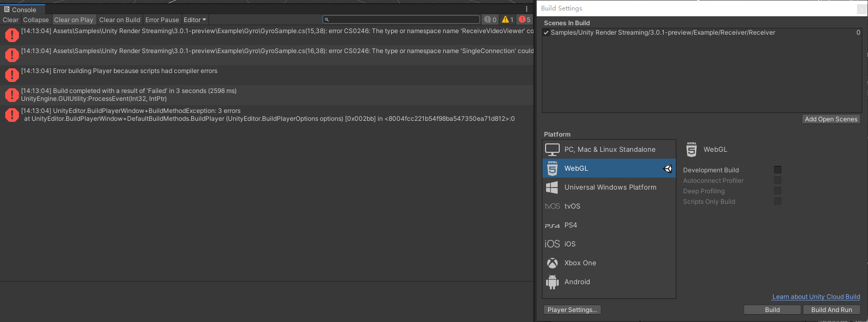Open the Console panel three-dot menu
This screenshot has height=322, width=868.
click(x=527, y=9)
